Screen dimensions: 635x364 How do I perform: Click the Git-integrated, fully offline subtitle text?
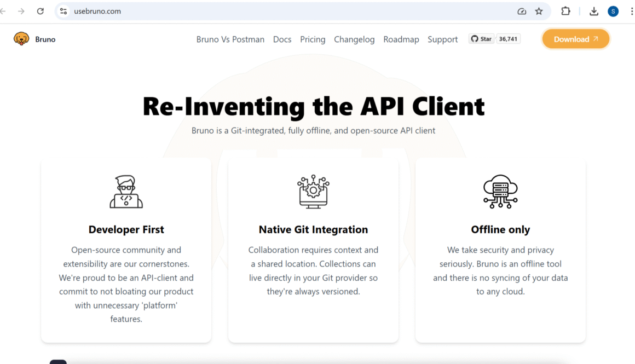click(314, 131)
